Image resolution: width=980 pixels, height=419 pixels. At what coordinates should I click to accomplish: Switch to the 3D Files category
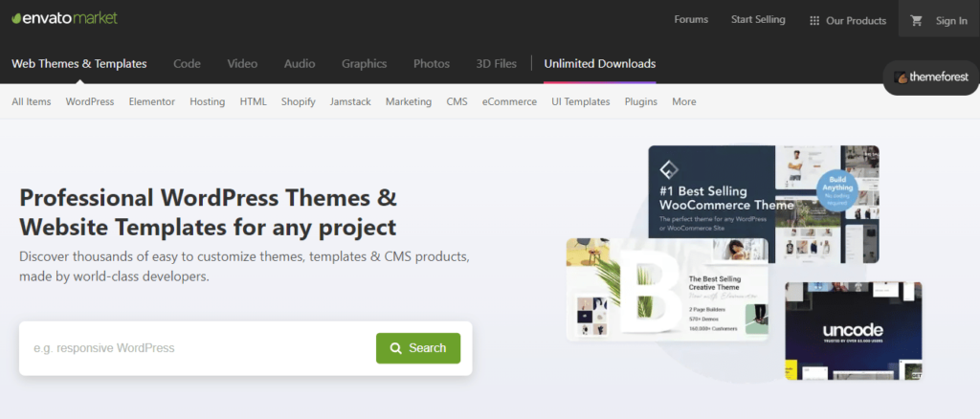coord(497,64)
